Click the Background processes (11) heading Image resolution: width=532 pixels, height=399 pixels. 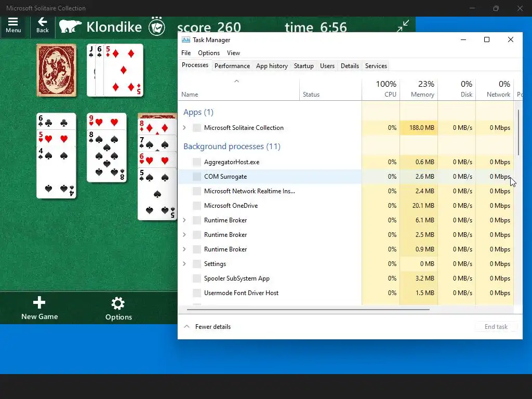click(232, 147)
